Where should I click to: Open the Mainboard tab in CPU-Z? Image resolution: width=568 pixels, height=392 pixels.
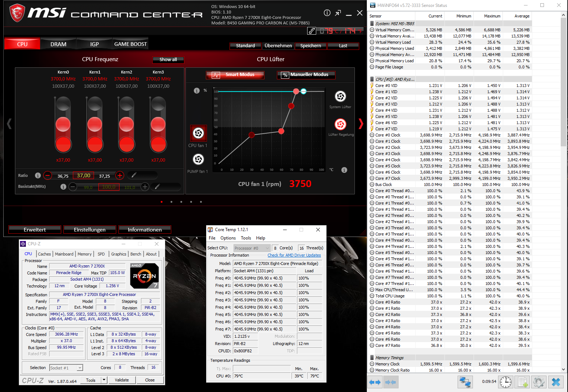pyautogui.click(x=64, y=254)
